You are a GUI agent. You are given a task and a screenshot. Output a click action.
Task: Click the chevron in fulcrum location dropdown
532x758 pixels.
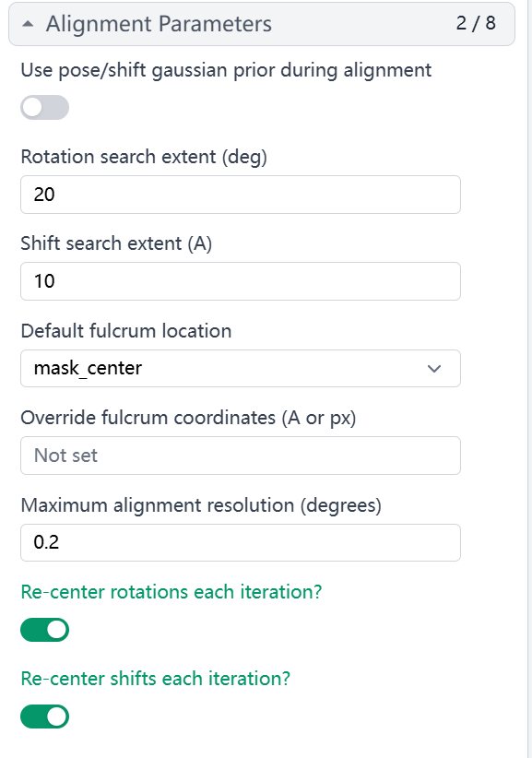pyautogui.click(x=434, y=369)
